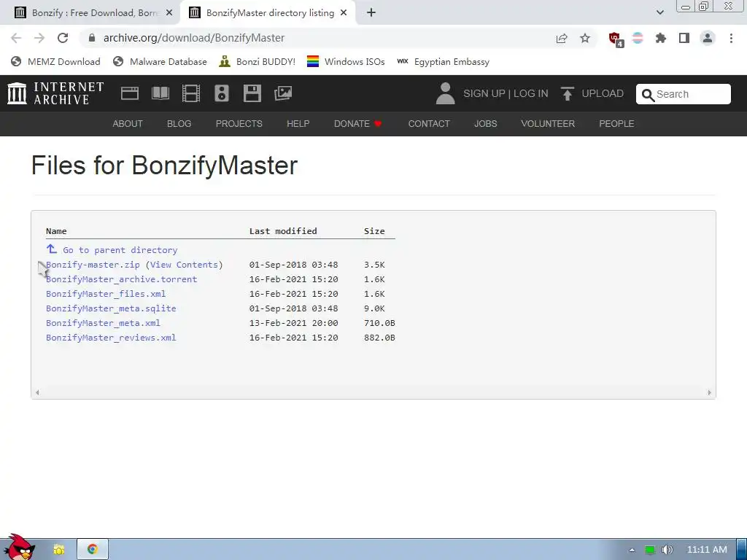Open the HELP menu item
The height and width of the screenshot is (560, 747).
point(298,124)
